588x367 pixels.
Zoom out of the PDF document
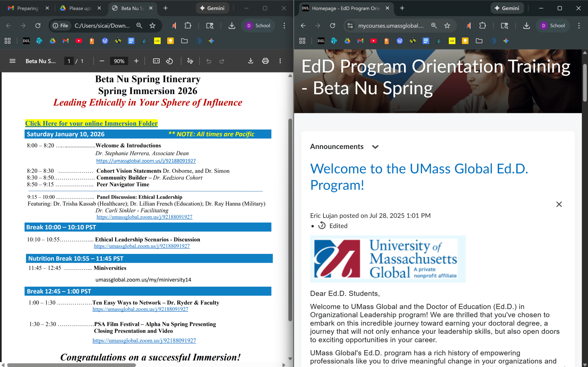[x=102, y=61]
